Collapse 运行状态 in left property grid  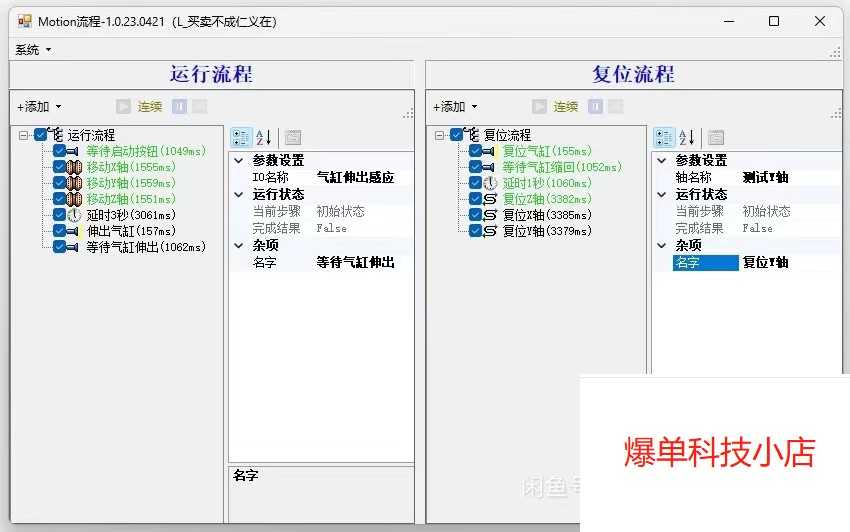point(239,195)
